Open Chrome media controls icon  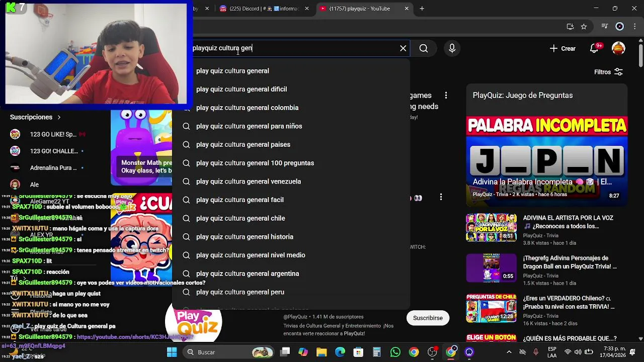pos(605,27)
